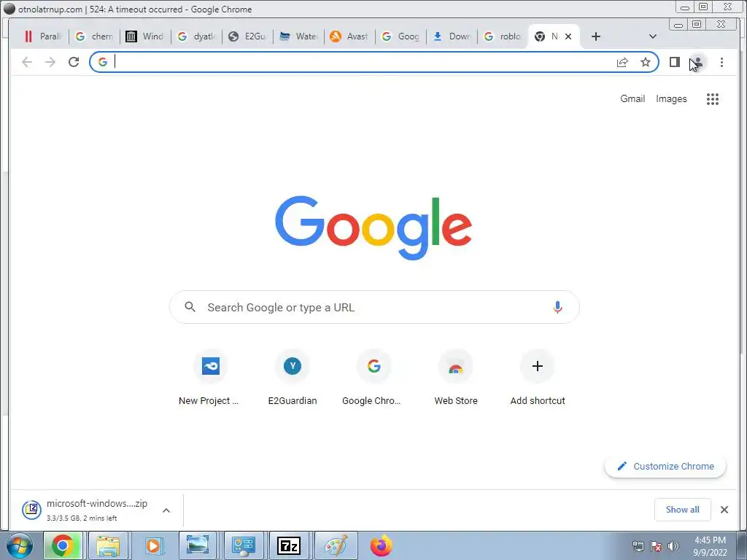Close the current New Tab tab
The image size is (747, 560).
pos(568,36)
